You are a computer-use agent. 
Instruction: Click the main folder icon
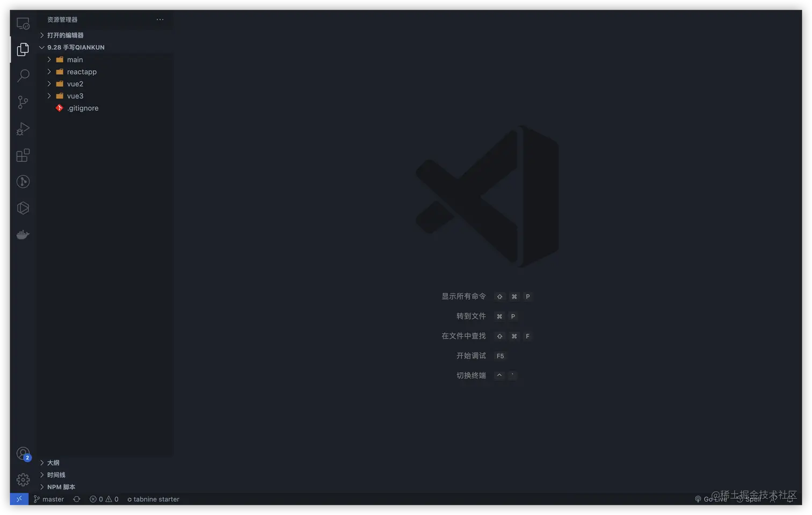pos(60,60)
